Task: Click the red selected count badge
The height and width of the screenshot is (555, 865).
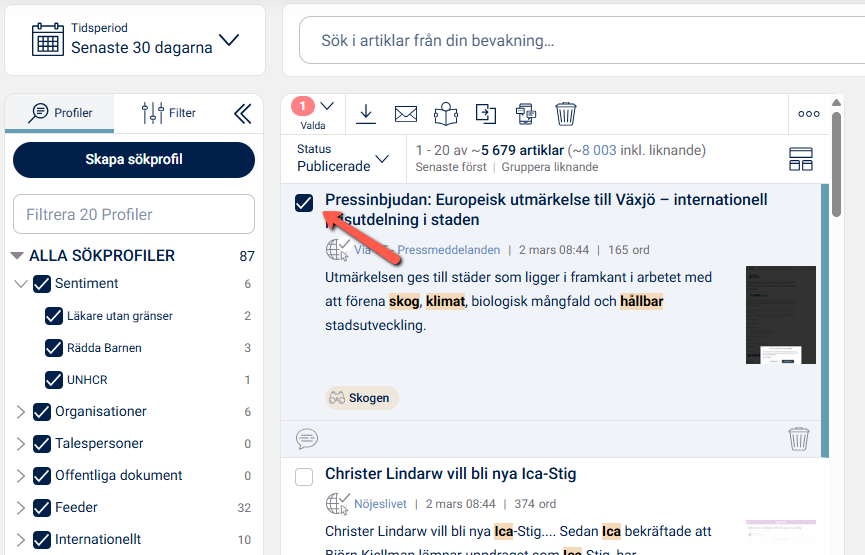Action: coord(303,105)
